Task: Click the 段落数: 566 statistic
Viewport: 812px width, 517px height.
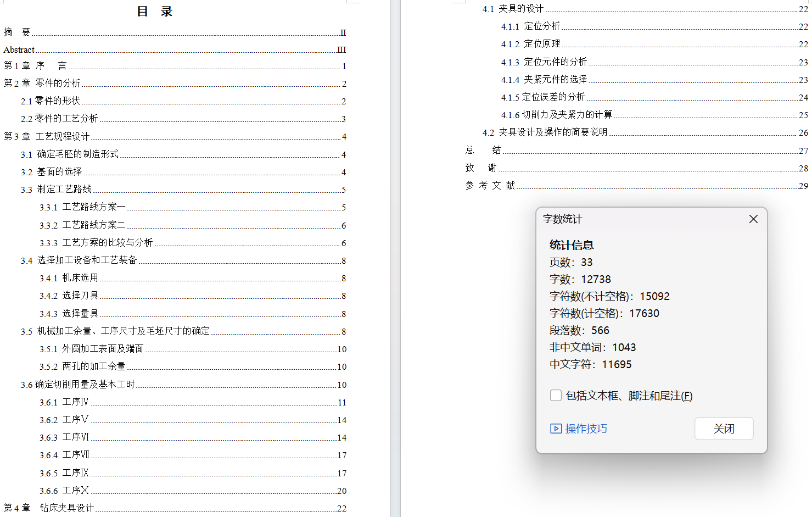Action: [579, 330]
